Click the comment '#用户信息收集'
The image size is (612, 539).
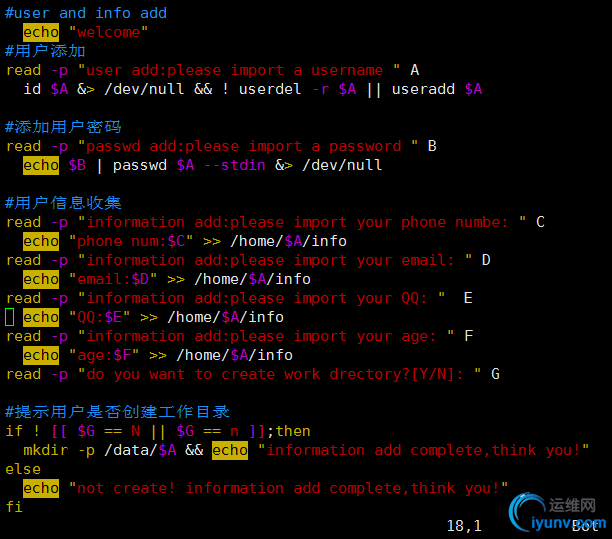[x=63, y=203]
